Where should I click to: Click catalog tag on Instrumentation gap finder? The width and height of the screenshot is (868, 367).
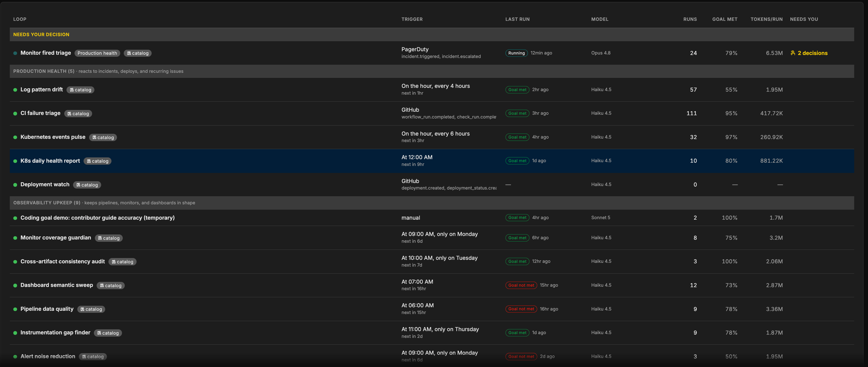click(108, 333)
